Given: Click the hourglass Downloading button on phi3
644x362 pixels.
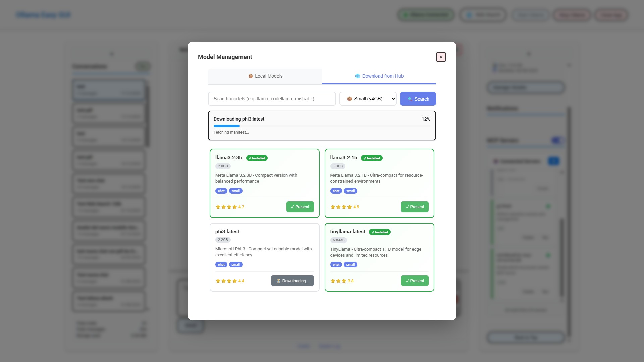Looking at the screenshot, I should coord(292,281).
